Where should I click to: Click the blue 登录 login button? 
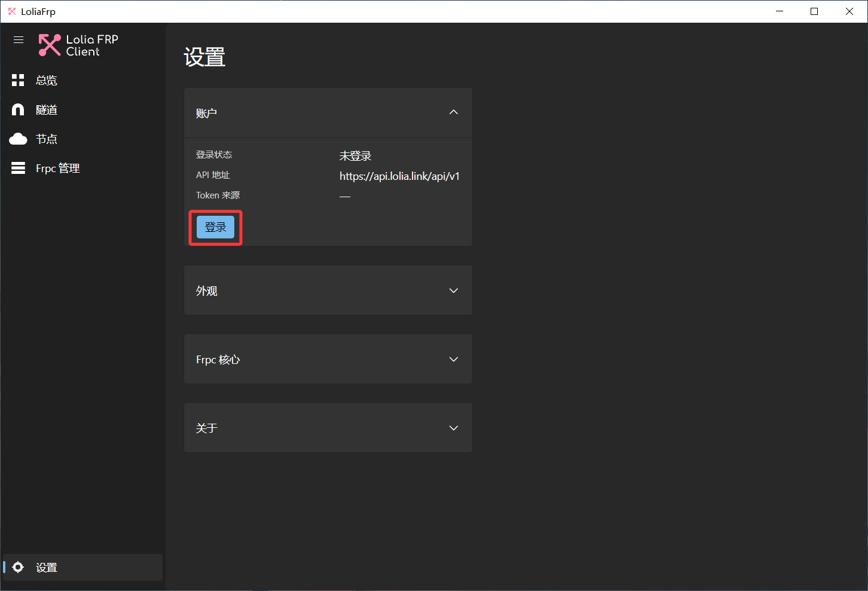[x=216, y=227]
